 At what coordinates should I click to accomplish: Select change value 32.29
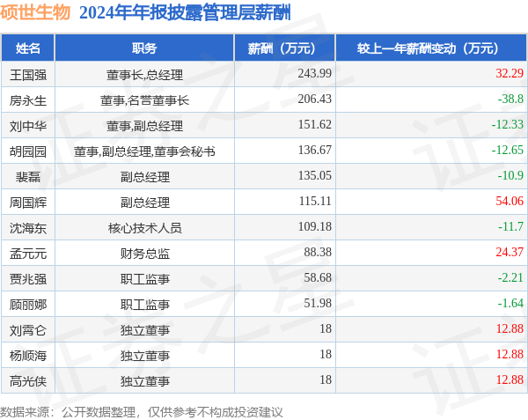pyautogui.click(x=510, y=73)
